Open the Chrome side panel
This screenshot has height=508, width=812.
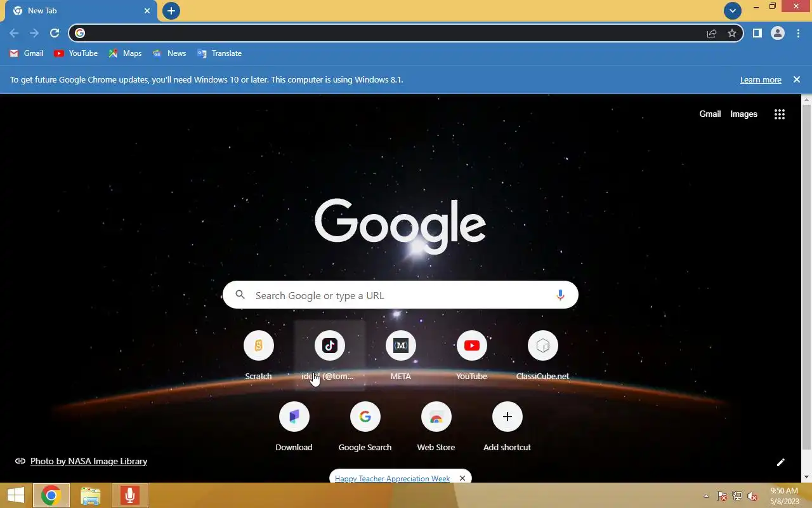click(x=757, y=33)
